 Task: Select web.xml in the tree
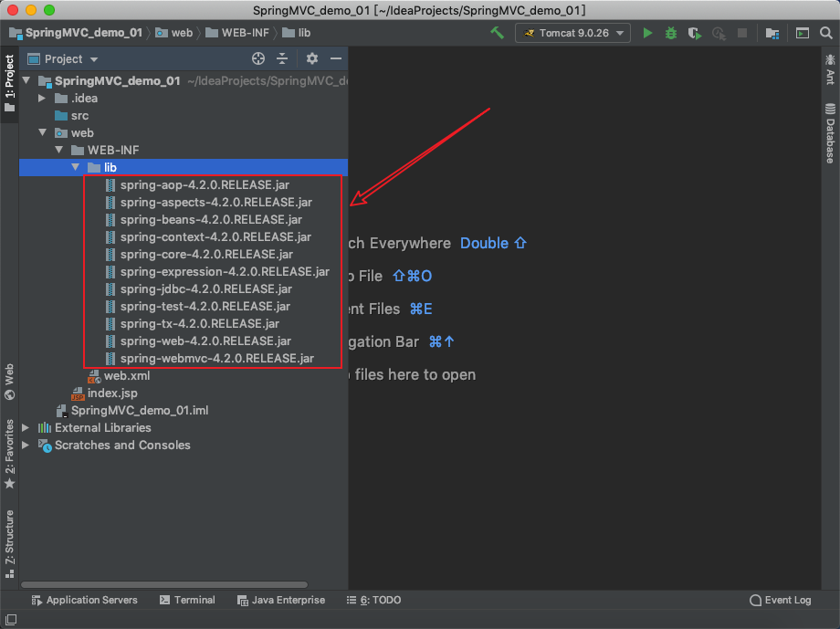coord(119,375)
